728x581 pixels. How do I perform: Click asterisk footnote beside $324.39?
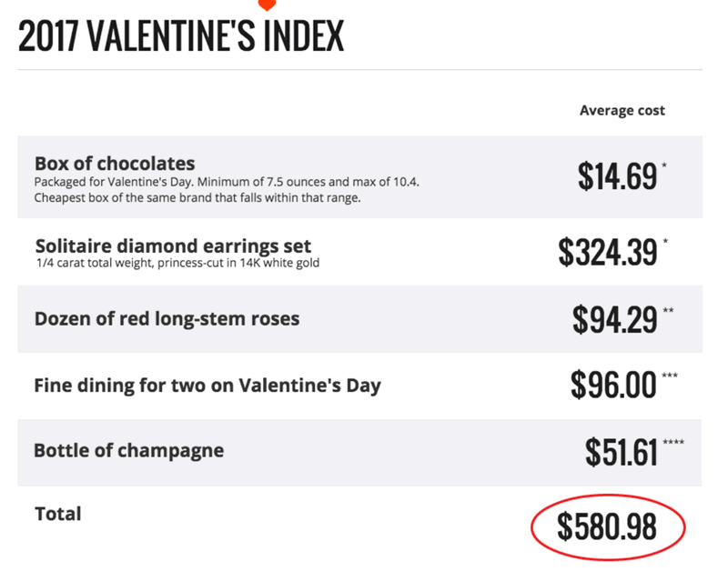[666, 241]
